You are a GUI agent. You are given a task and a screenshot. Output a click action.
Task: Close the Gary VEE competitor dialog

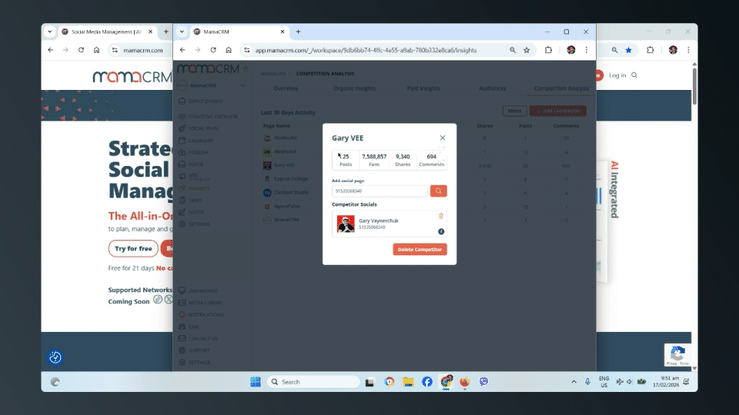coord(442,138)
